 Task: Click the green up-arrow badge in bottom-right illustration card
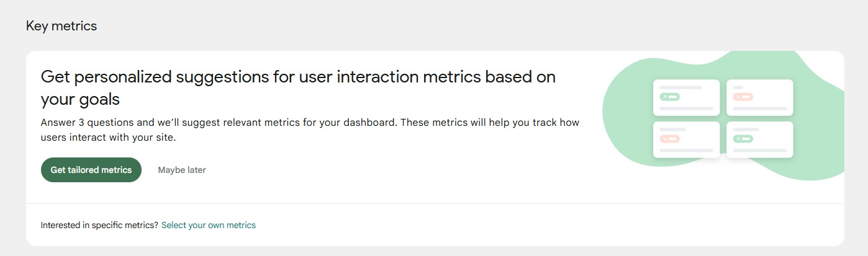click(743, 139)
